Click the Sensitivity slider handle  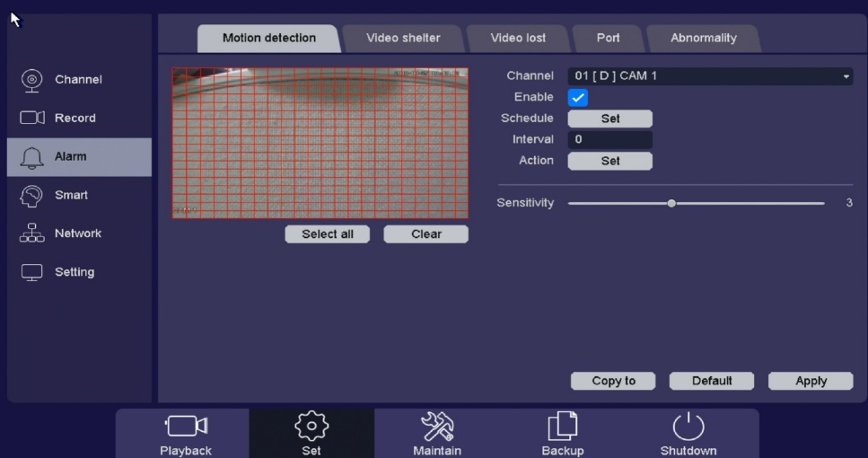point(671,204)
